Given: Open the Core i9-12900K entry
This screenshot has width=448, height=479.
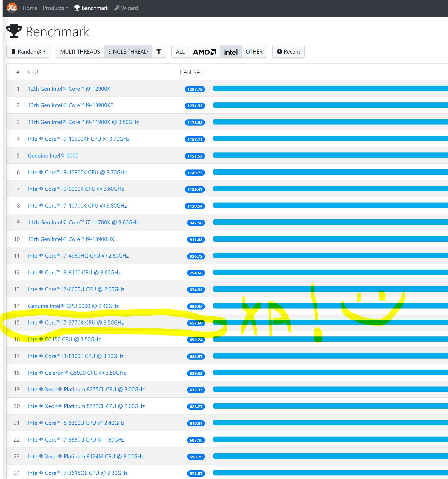Looking at the screenshot, I should [x=69, y=89].
